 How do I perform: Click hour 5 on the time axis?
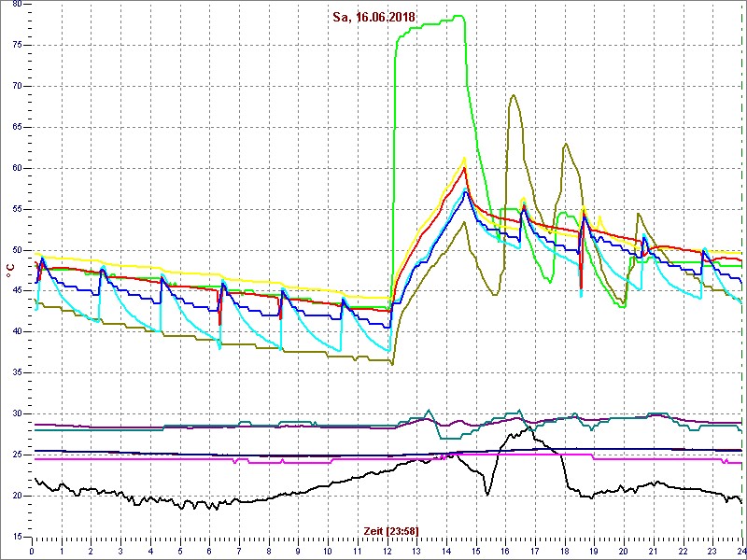(x=179, y=551)
